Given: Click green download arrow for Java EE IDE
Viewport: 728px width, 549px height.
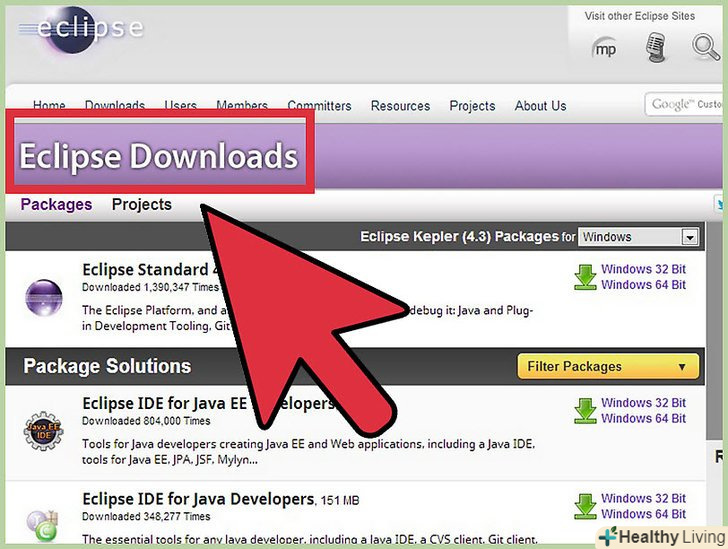Looking at the screenshot, I should tap(585, 411).
